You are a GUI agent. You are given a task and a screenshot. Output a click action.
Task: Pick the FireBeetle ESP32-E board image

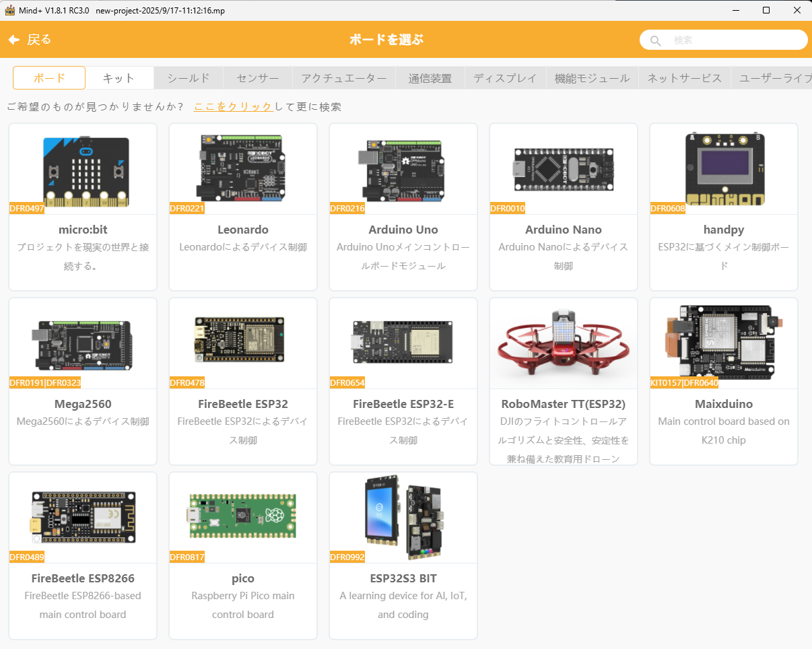click(403, 343)
